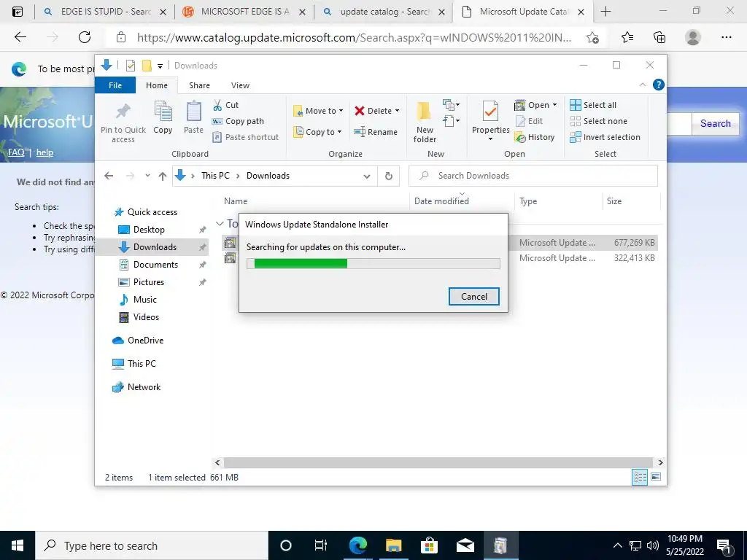The image size is (747, 560).
Task: Open Edge collections icon
Action: (x=659, y=37)
